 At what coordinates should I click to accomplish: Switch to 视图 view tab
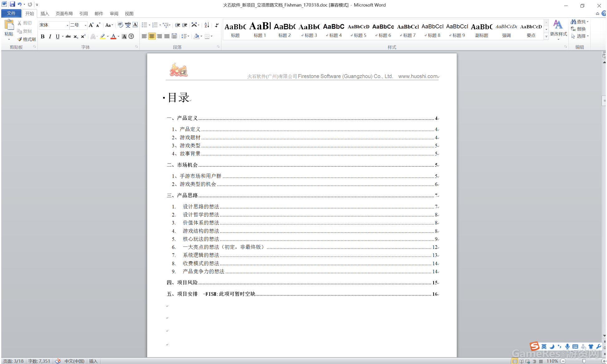129,13
